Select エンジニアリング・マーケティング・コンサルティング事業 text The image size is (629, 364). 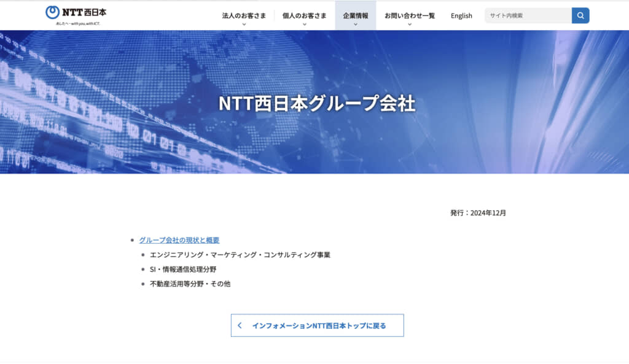(x=240, y=255)
